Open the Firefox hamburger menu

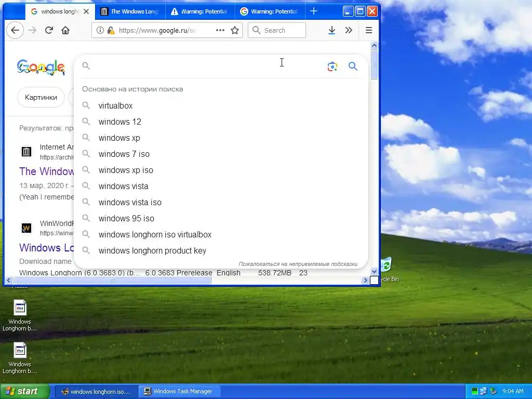click(369, 30)
